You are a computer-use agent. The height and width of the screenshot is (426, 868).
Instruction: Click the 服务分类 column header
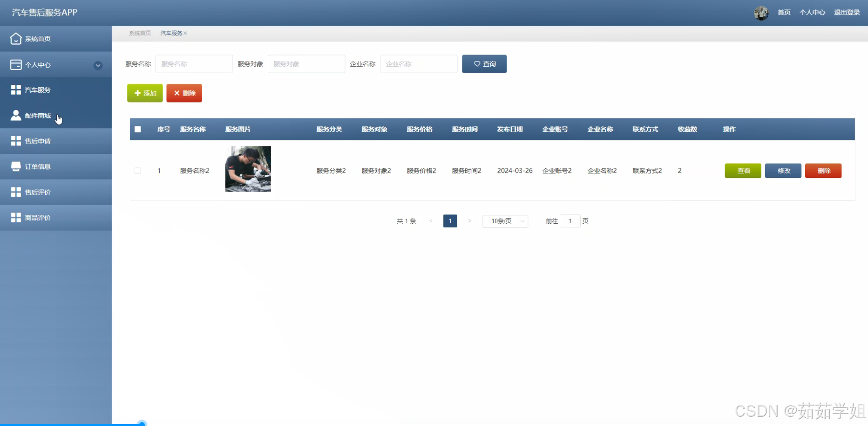[329, 129]
